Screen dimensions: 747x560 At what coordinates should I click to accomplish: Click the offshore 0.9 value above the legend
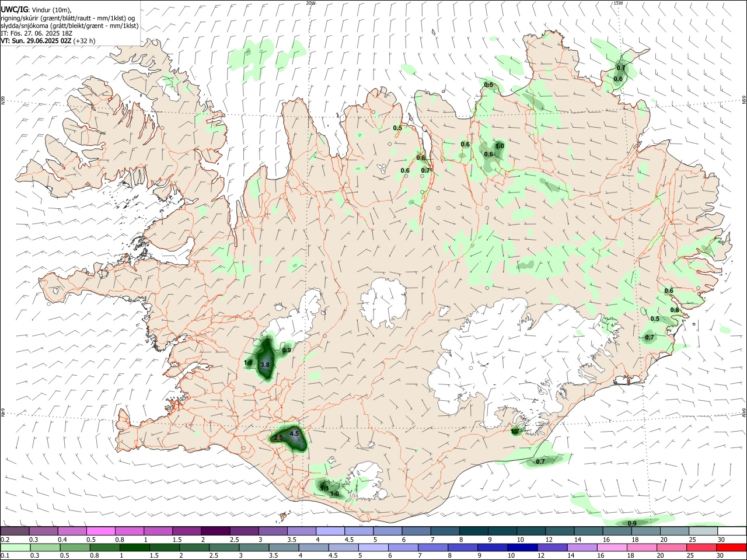pos(632,523)
